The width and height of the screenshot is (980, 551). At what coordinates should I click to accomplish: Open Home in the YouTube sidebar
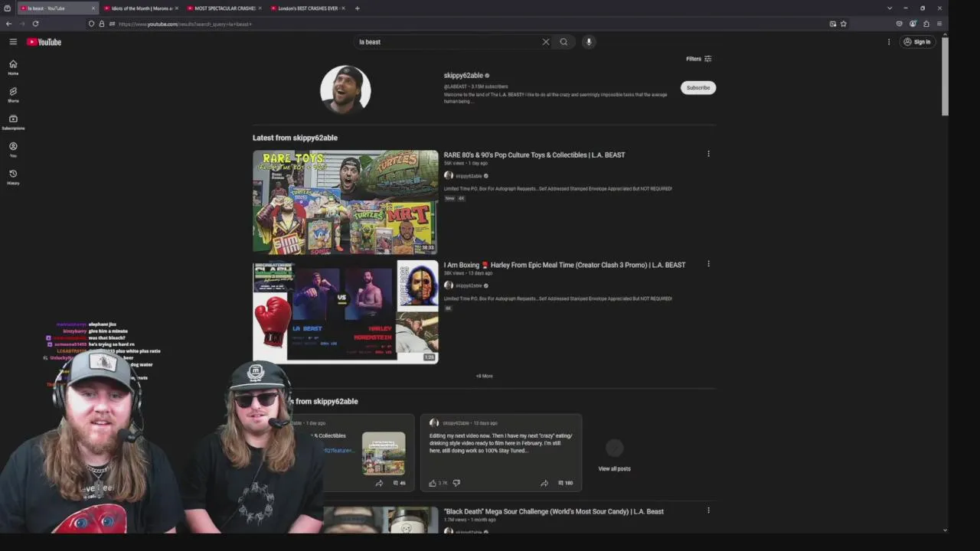tap(13, 67)
